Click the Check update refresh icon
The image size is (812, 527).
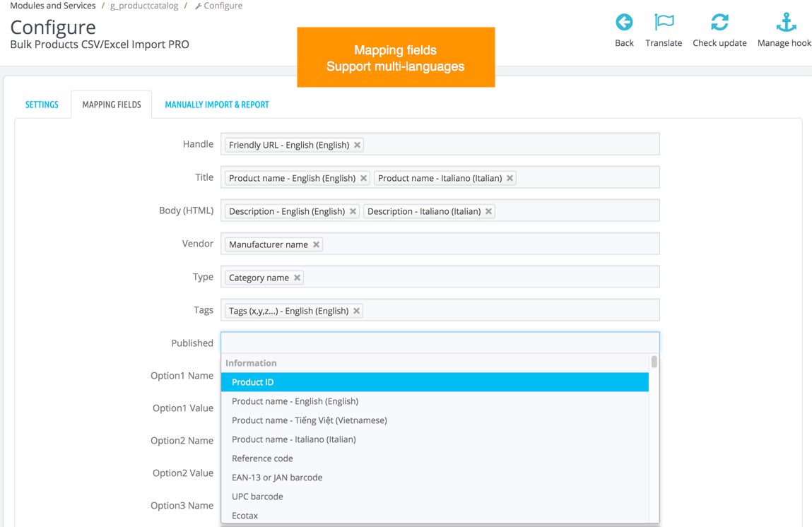pos(719,23)
